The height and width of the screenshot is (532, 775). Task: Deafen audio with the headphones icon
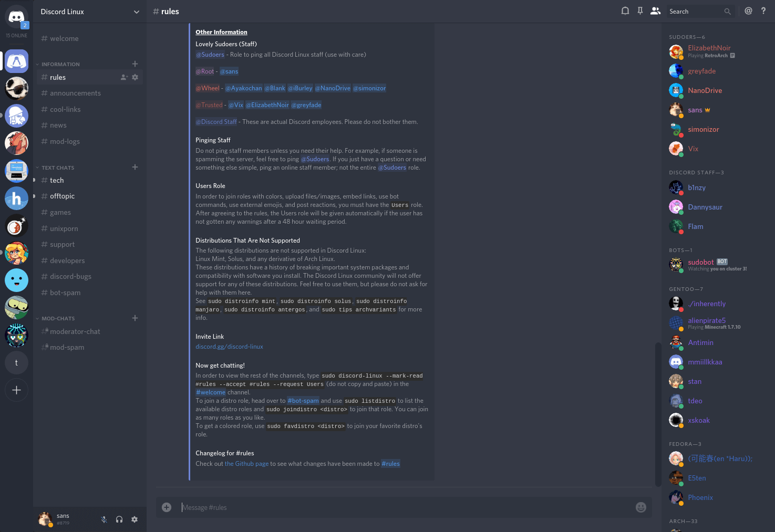tap(119, 519)
